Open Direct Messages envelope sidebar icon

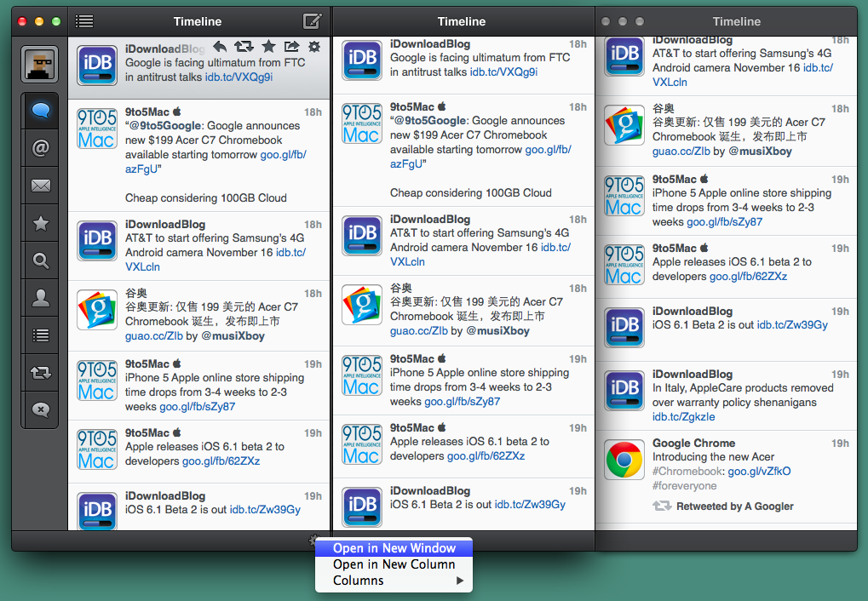click(x=40, y=186)
